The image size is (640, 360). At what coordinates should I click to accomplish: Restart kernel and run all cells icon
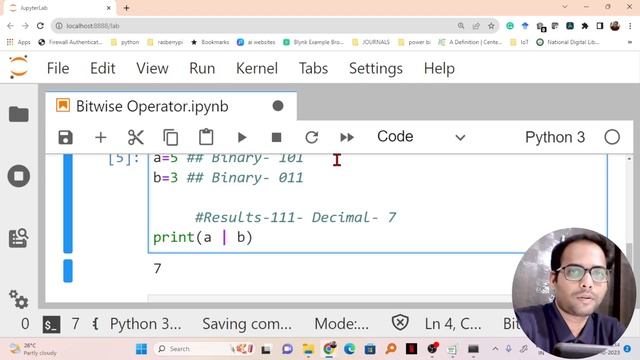347,138
